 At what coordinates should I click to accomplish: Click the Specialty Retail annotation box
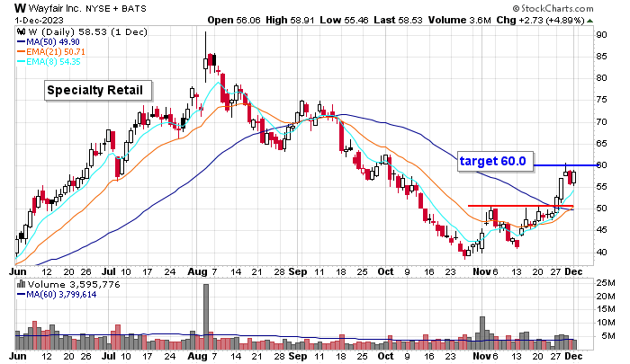98,90
